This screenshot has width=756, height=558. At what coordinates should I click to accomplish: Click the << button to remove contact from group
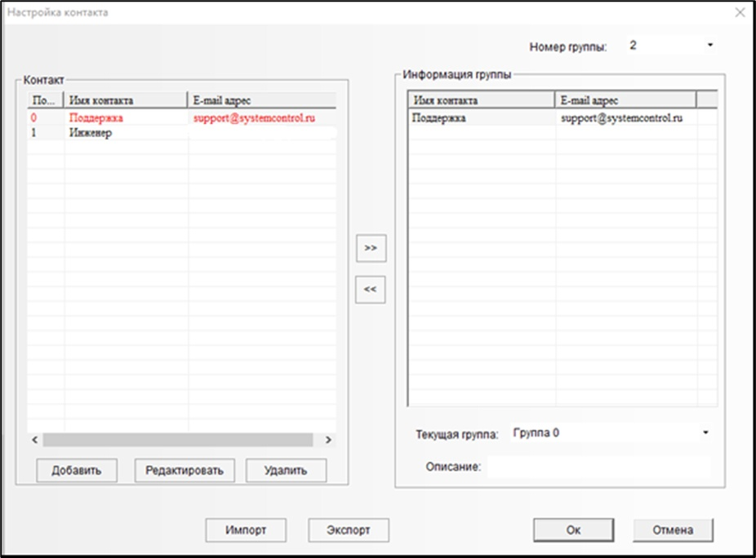371,290
